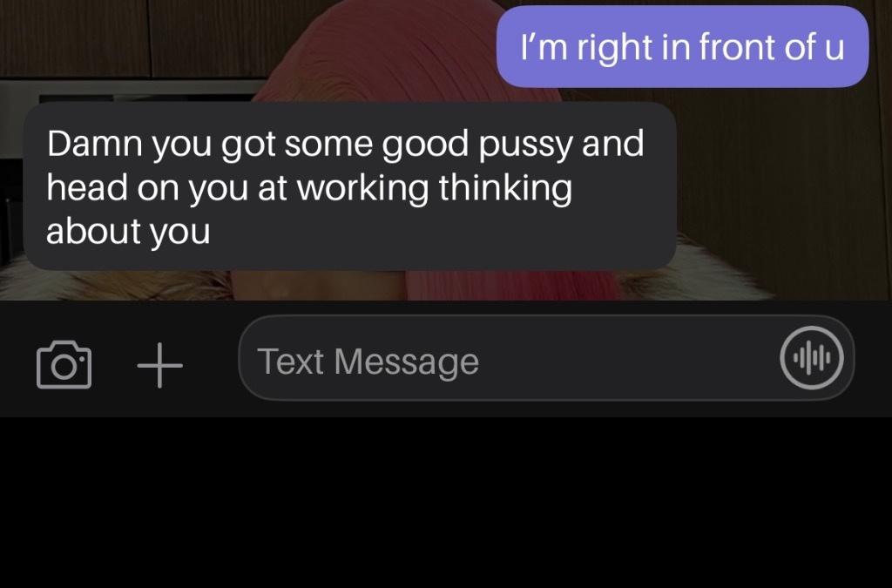Start a voice recording with the waveform icon

(812, 358)
